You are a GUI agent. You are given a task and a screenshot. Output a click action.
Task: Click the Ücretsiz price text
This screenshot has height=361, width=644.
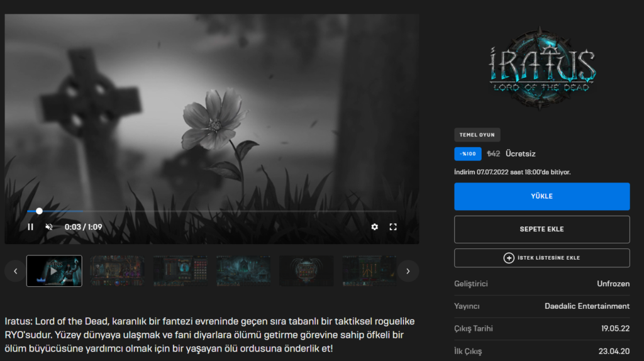click(x=520, y=153)
